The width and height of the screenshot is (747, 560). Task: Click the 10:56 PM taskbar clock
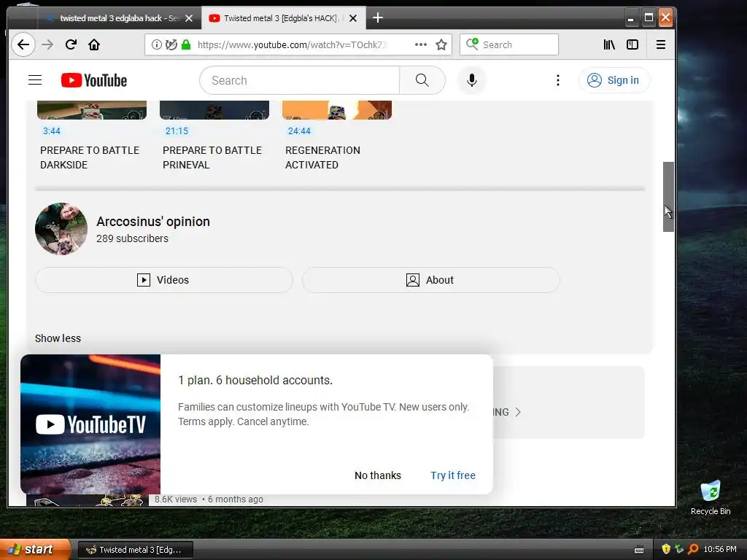(x=720, y=549)
